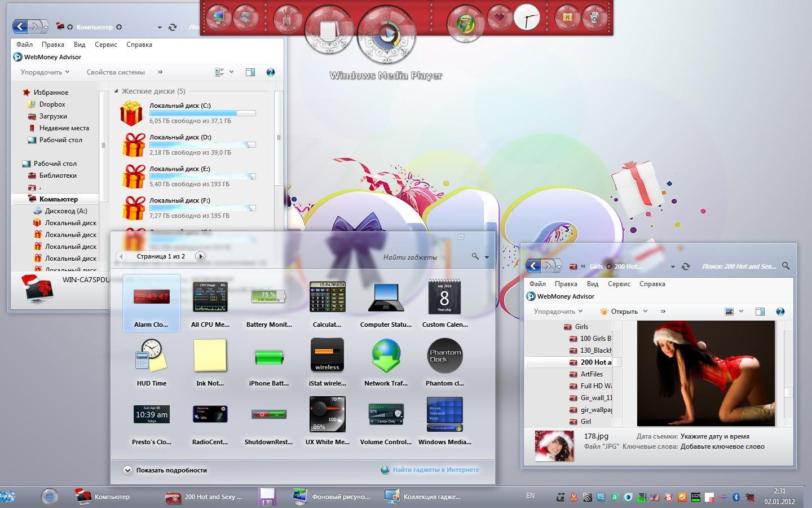Open the Упорядочить dropdown in Girls window
The height and width of the screenshot is (508, 812).
[558, 312]
